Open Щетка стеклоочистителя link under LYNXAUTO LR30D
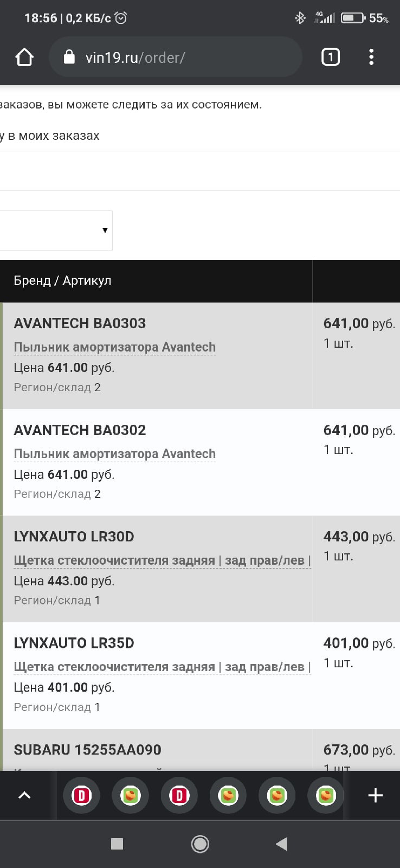This screenshot has width=400, height=868. pos(162,560)
